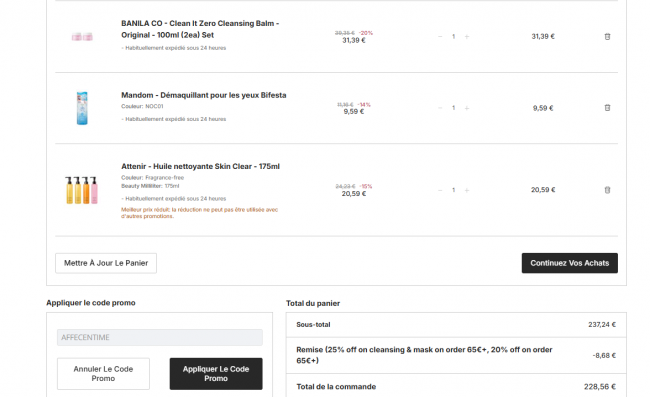Screen dimensions: 650x397
Task: Delete BANILA CO Cleansing Balm from cart
Action: 607,36
